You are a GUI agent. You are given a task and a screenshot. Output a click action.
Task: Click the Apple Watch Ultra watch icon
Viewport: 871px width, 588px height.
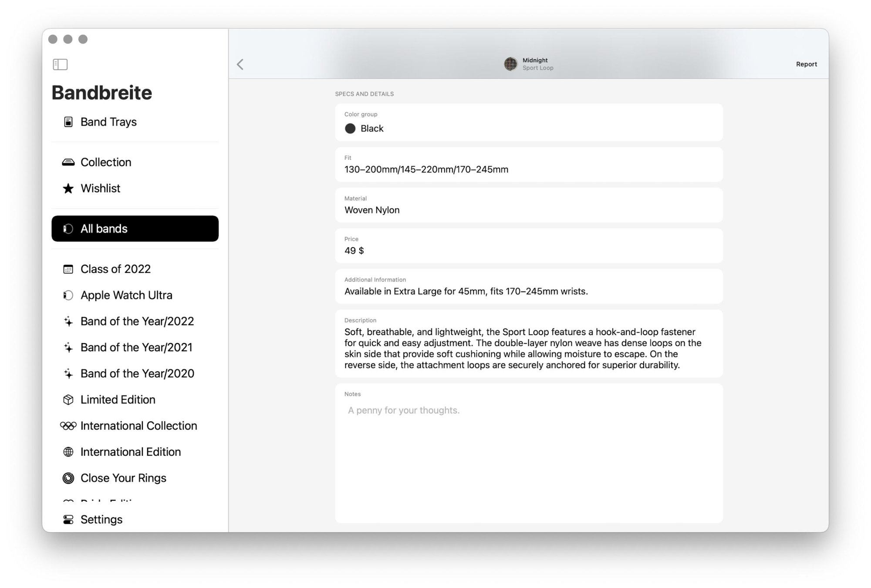click(68, 295)
